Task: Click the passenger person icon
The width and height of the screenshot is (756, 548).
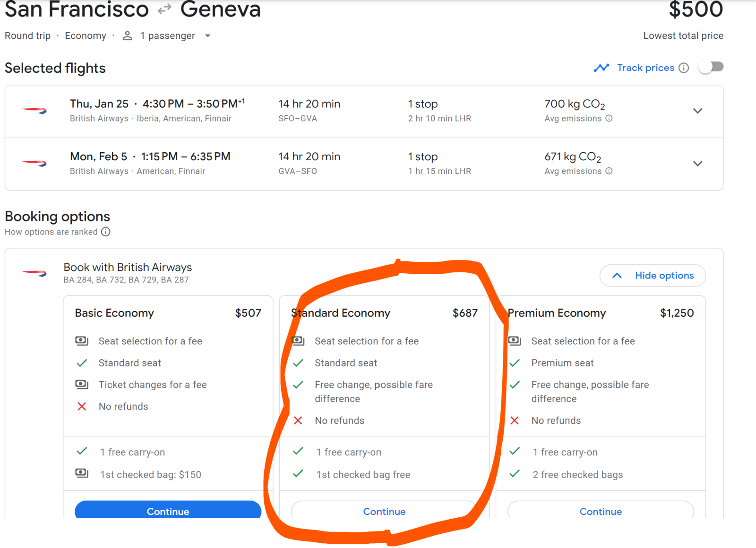Action: pyautogui.click(x=127, y=36)
